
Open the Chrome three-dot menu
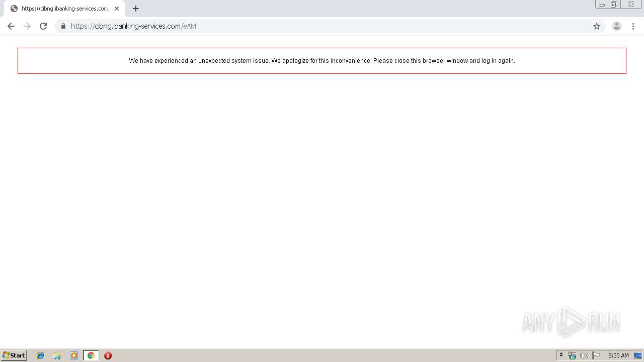click(633, 26)
